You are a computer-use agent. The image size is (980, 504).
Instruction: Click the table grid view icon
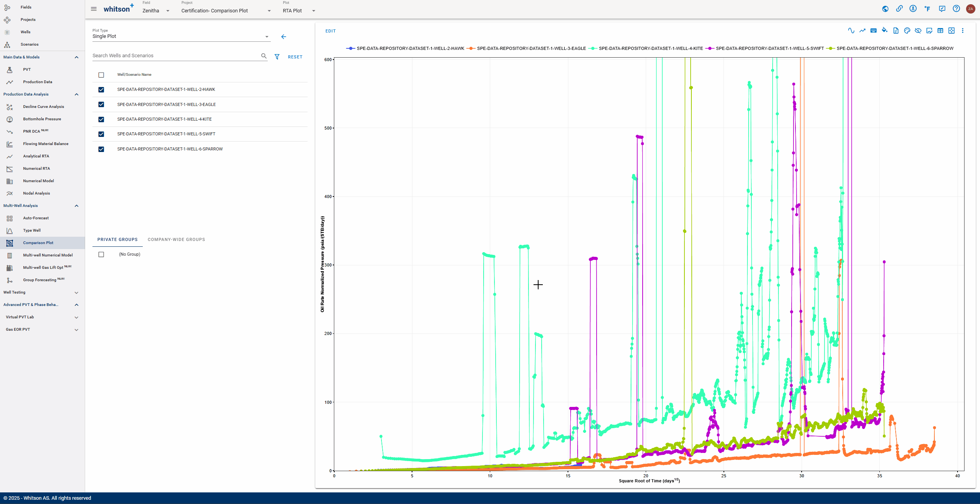pos(940,31)
